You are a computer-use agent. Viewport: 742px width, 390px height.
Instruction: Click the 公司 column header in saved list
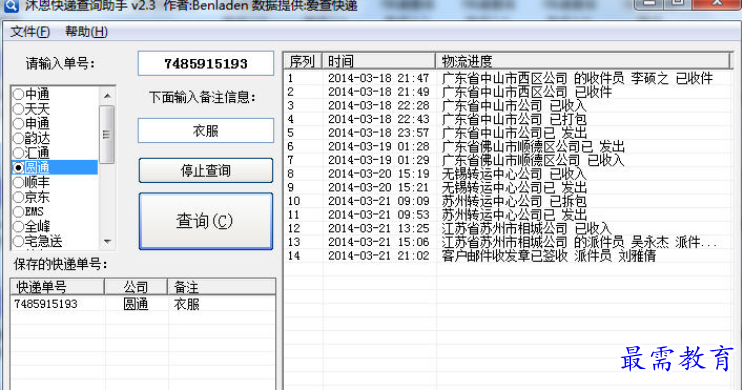(x=136, y=287)
